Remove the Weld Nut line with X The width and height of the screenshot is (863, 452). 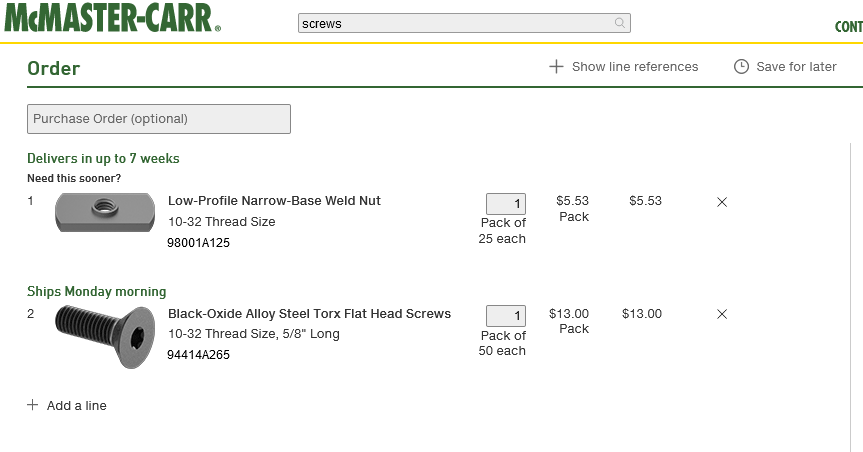coord(722,202)
